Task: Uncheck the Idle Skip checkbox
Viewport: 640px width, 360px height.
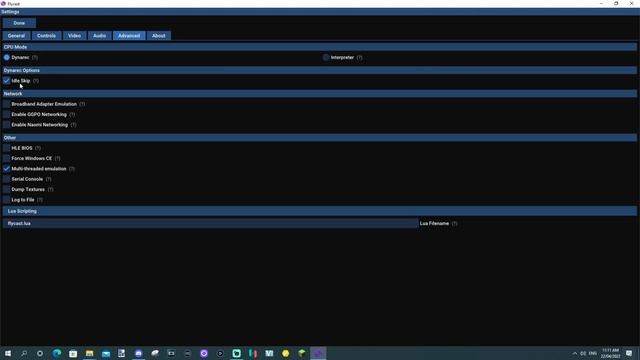Action: tap(7, 81)
